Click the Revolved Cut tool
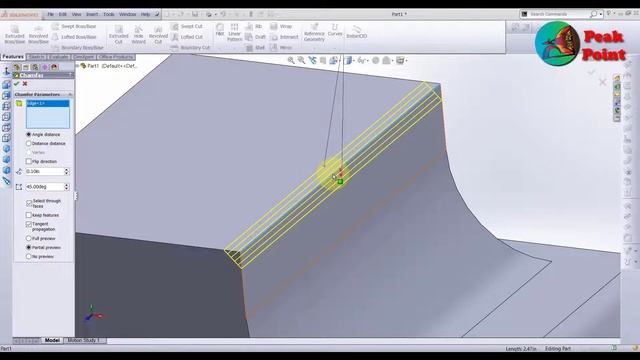 (x=158, y=35)
